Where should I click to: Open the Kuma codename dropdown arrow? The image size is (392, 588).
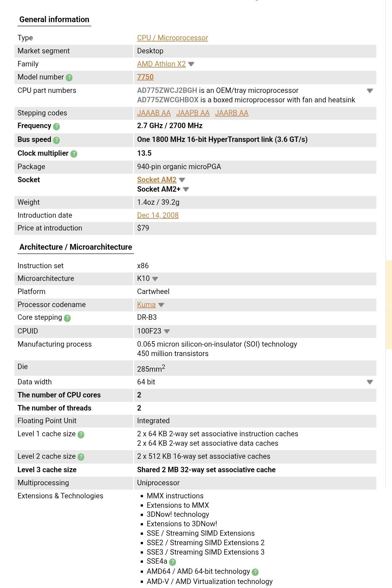click(x=162, y=305)
